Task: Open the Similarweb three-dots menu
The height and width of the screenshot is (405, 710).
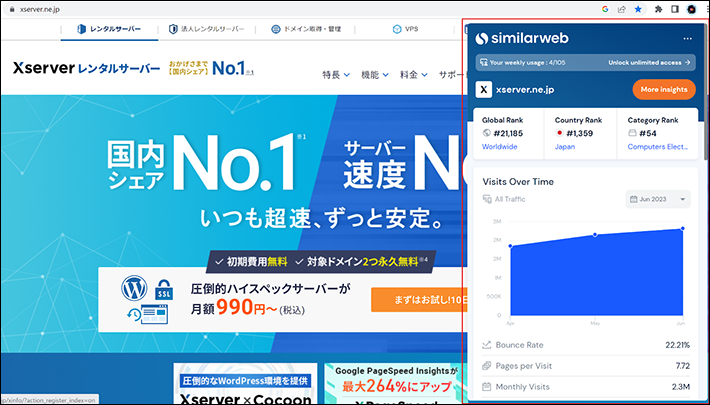Action: point(687,39)
